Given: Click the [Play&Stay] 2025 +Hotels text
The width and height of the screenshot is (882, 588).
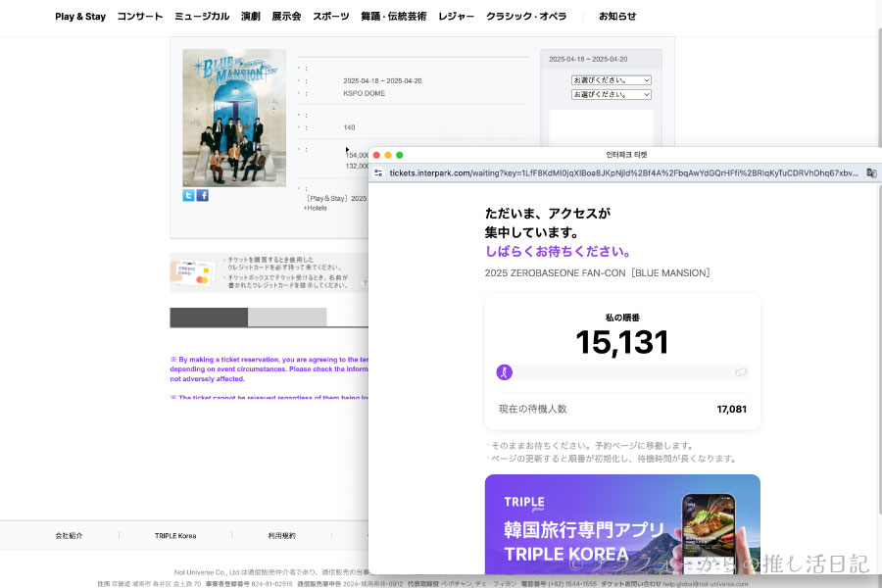Looking at the screenshot, I should pos(336,203).
